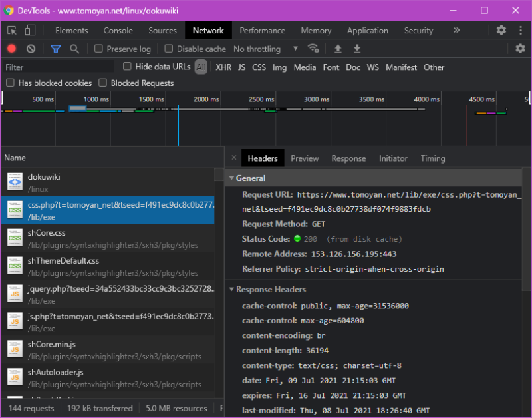Filter requests by Other type
This screenshot has width=532, height=418.
[x=434, y=67]
